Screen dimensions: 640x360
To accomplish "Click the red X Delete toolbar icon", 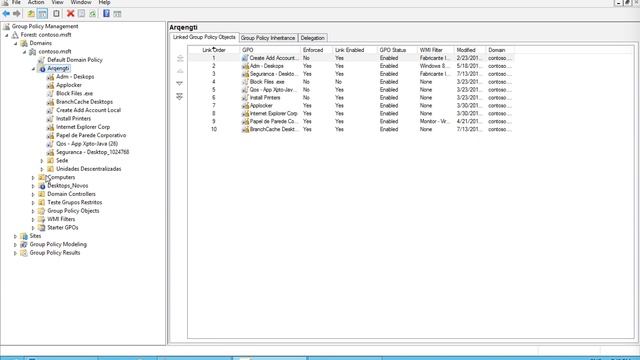I will [70, 13].
